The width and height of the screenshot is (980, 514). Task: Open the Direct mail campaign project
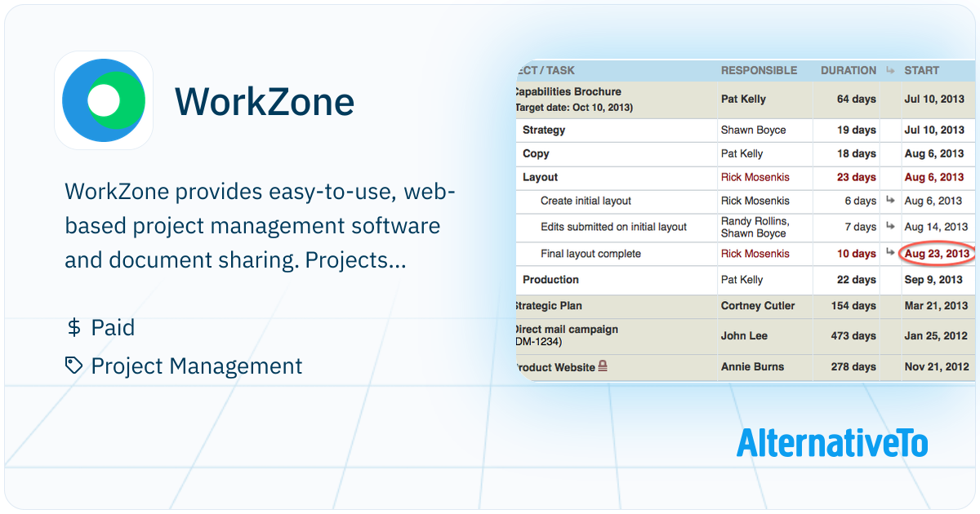(x=566, y=336)
